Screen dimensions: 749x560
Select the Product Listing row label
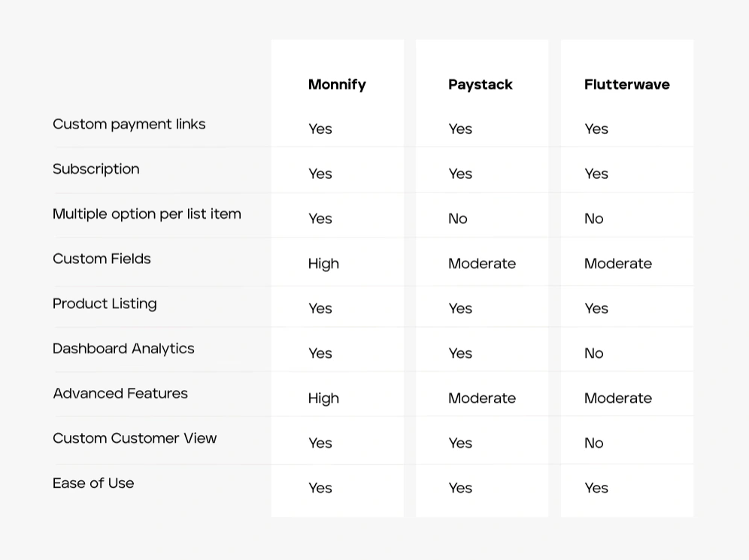point(105,304)
